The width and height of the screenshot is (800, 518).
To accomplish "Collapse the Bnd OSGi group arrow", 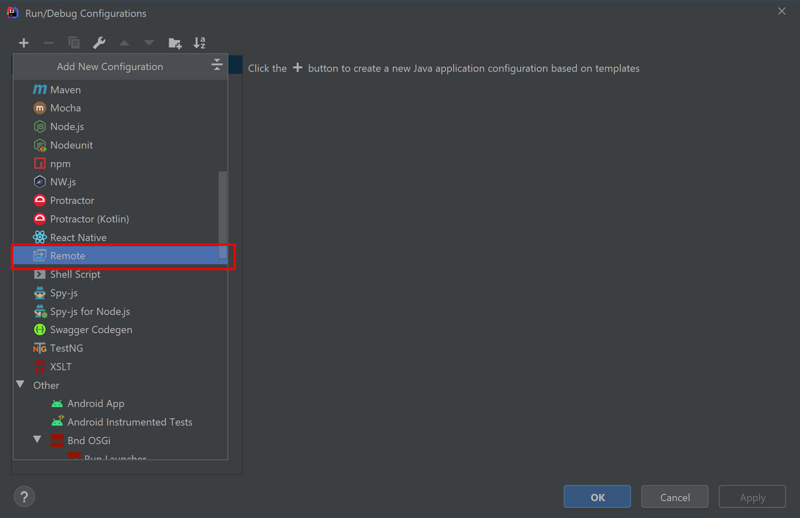I will point(37,439).
